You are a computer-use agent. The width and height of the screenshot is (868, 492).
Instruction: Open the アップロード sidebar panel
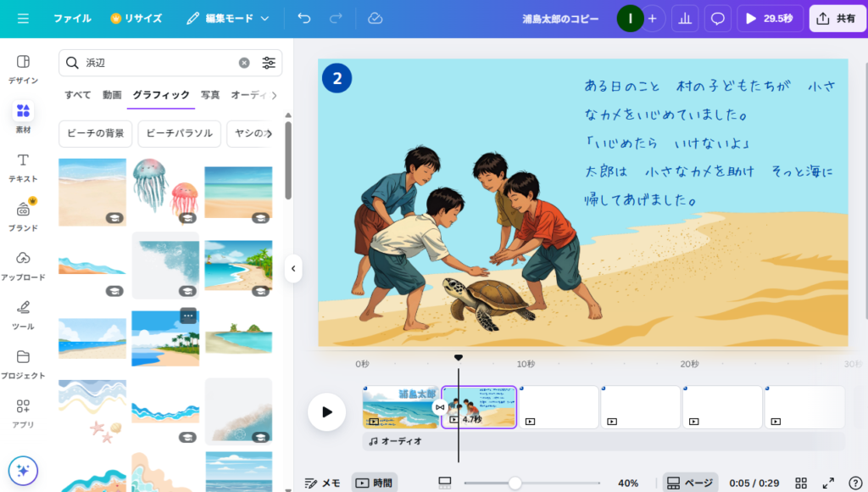pyautogui.click(x=23, y=266)
